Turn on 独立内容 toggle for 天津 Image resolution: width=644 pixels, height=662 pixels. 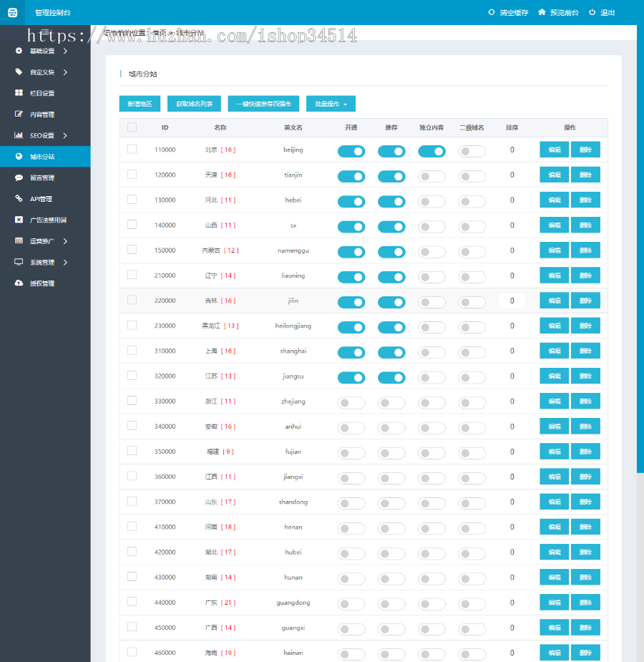click(431, 176)
